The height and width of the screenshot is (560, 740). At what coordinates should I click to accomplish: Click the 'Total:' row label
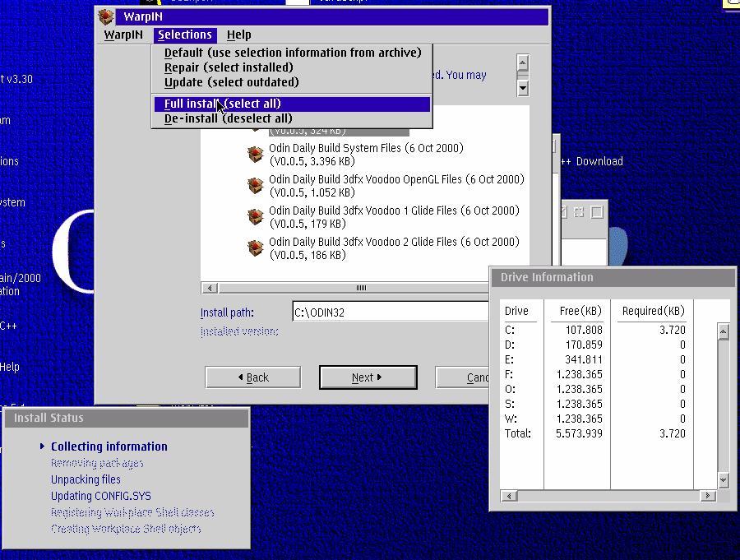point(518,433)
